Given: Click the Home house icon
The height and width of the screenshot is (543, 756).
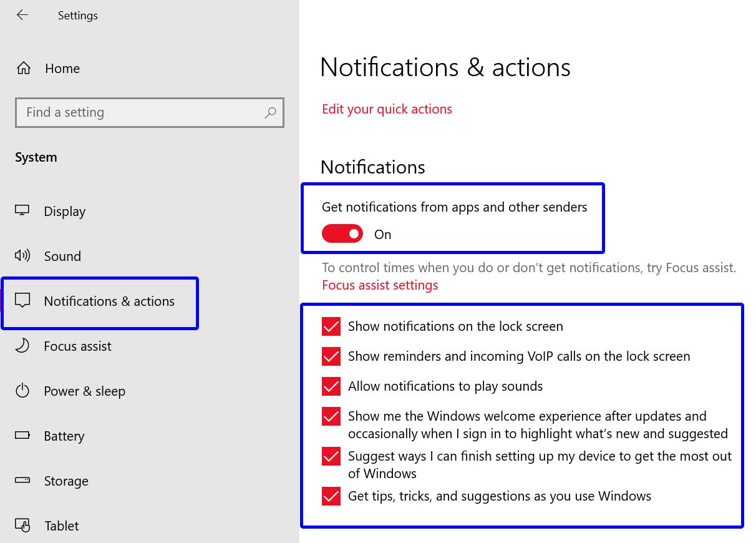Looking at the screenshot, I should (x=23, y=68).
